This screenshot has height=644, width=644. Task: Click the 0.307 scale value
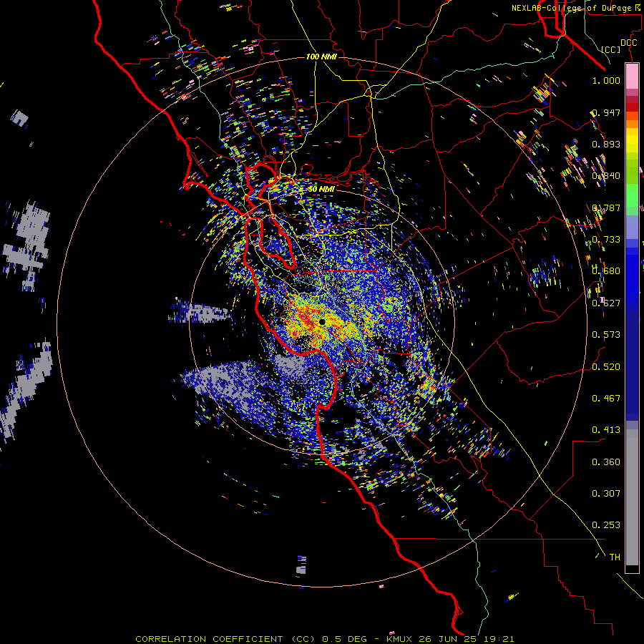(606, 494)
